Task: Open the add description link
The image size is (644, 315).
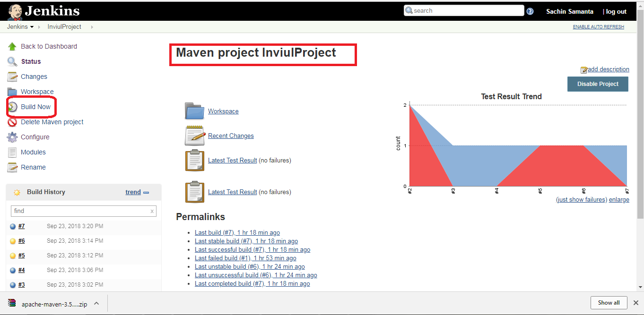Action: pyautogui.click(x=609, y=69)
